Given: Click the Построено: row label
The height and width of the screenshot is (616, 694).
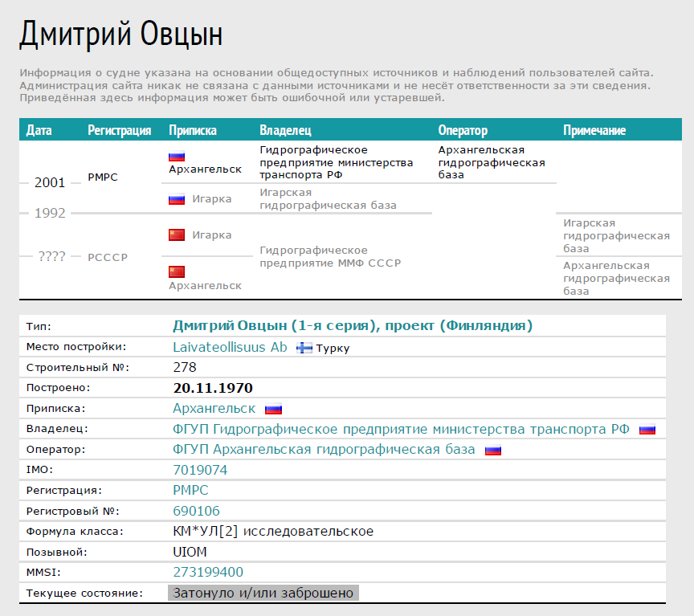Looking at the screenshot, I should tap(58, 388).
